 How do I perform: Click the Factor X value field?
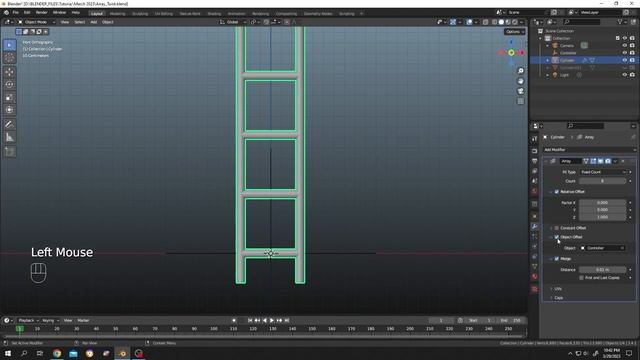(x=603, y=202)
